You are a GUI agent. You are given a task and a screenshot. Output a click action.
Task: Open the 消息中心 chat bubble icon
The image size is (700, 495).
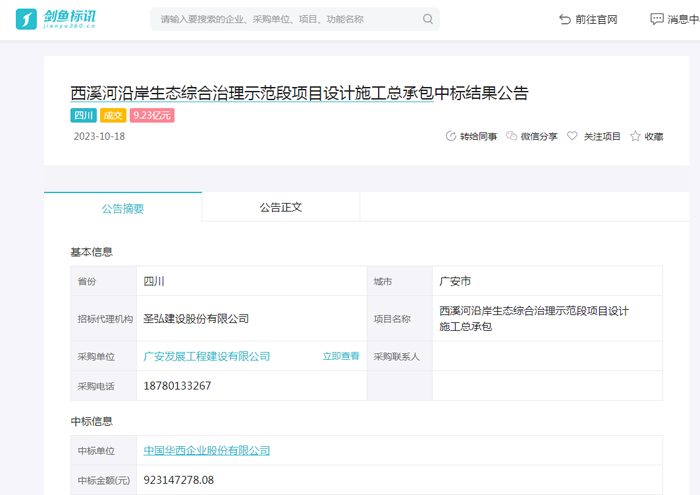[657, 19]
